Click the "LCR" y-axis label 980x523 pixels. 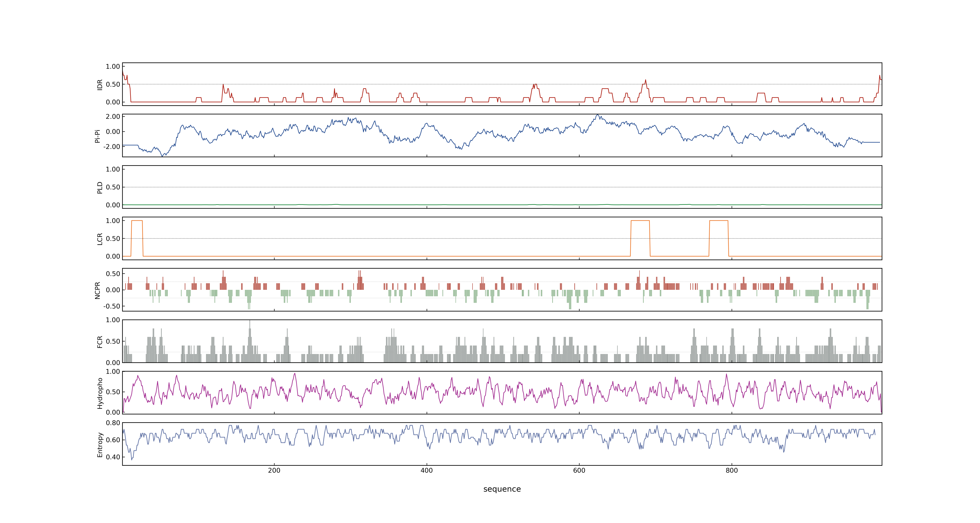pos(100,239)
